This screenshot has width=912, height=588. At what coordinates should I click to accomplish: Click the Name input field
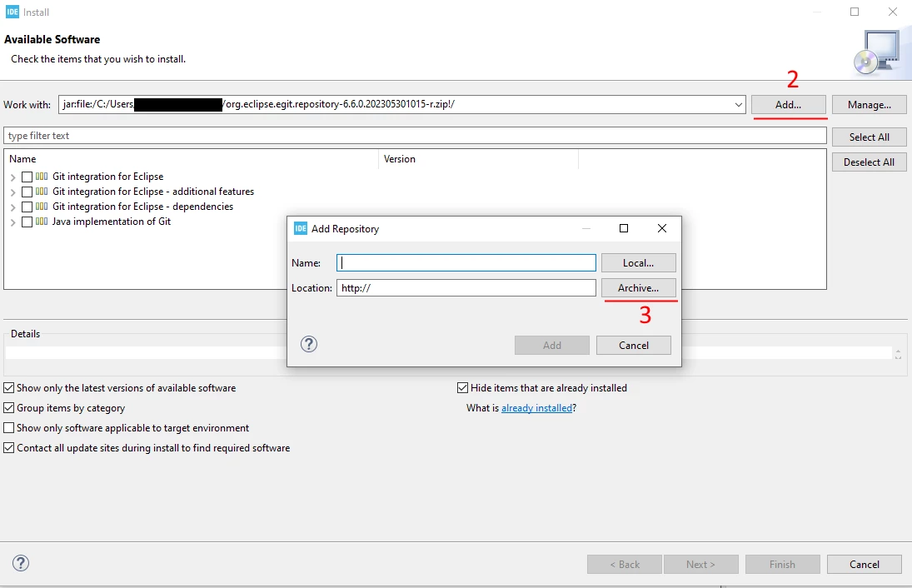pyautogui.click(x=466, y=263)
